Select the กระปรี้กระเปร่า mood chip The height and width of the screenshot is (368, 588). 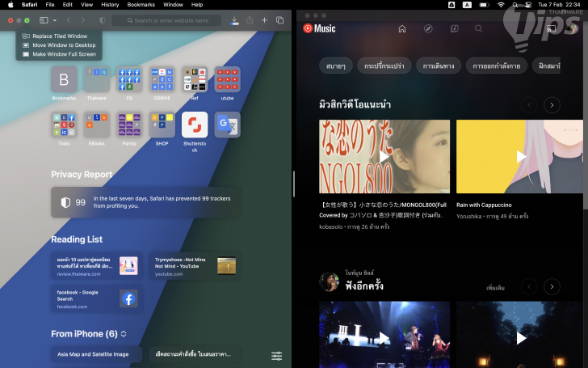click(384, 66)
